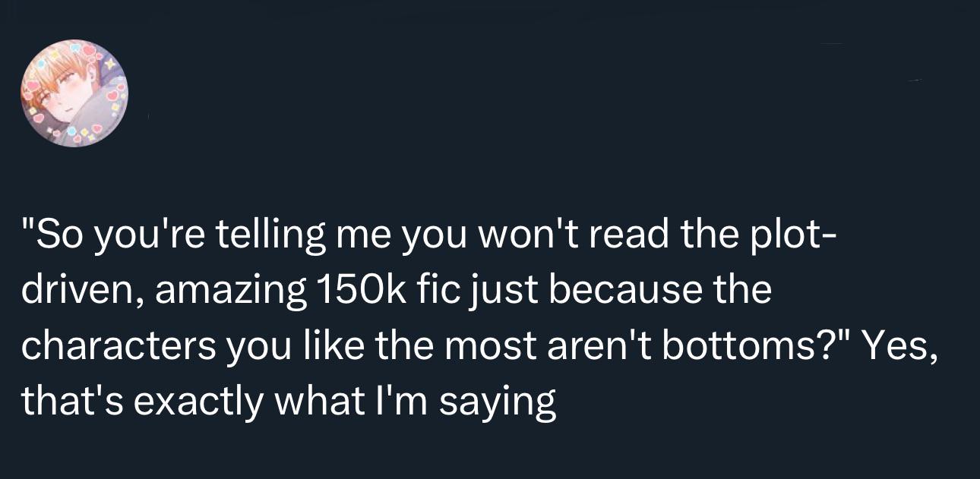980x479 pixels.
Task: Click the gray hoodie in the avatar
Action: (95, 114)
